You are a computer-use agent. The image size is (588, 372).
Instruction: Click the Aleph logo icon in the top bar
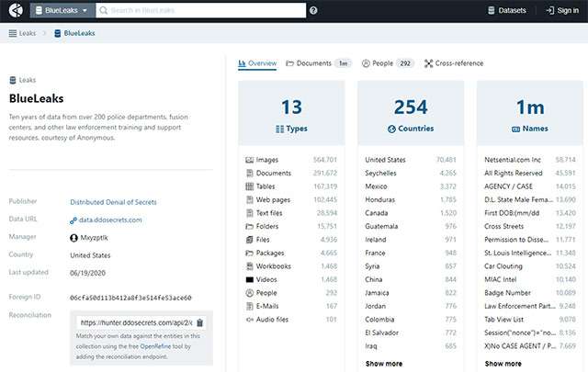16,10
